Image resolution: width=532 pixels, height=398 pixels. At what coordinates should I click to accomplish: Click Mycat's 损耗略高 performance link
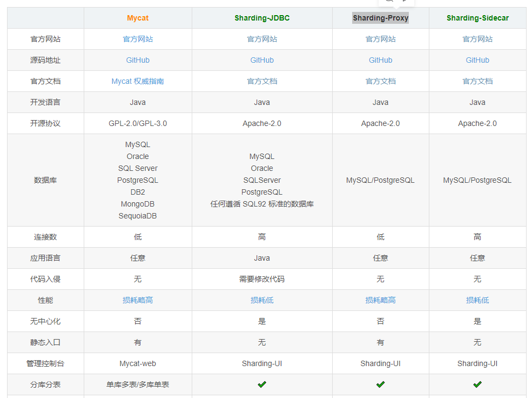coord(138,300)
